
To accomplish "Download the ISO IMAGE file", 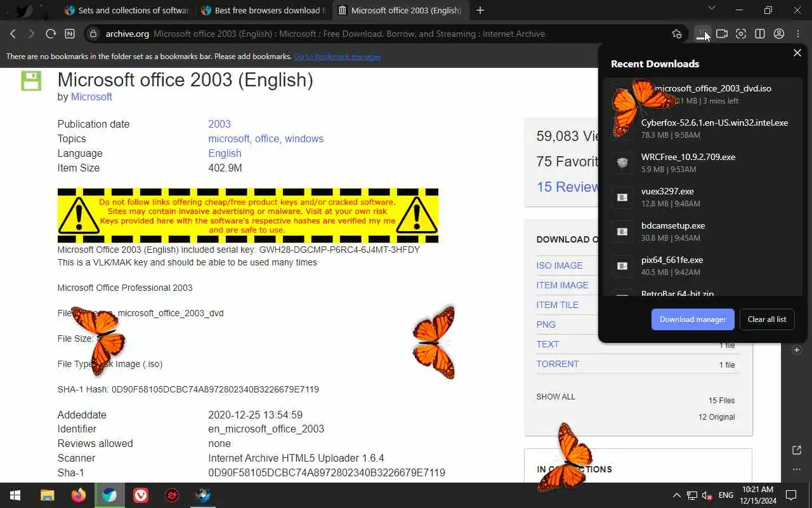I will tap(560, 265).
